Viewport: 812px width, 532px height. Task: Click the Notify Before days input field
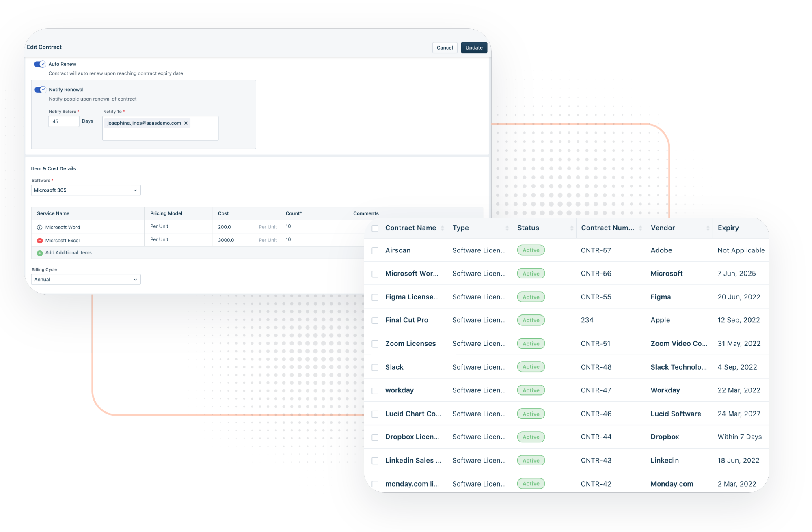point(63,121)
